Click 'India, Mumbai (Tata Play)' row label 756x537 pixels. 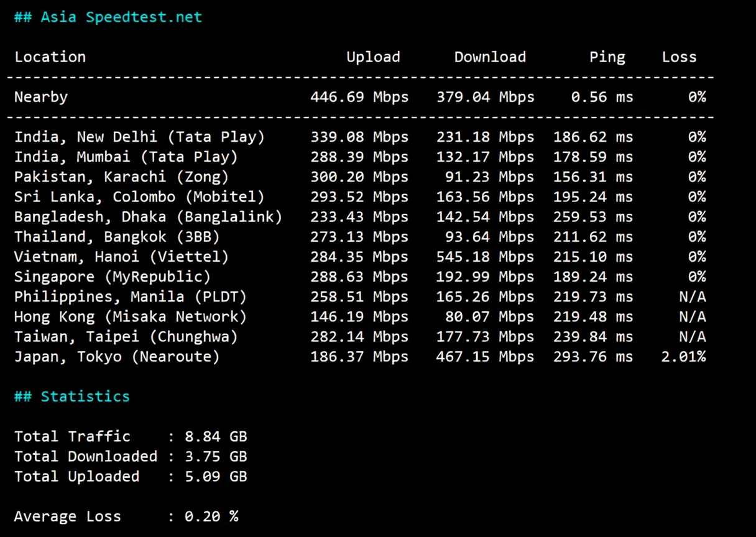point(126,157)
